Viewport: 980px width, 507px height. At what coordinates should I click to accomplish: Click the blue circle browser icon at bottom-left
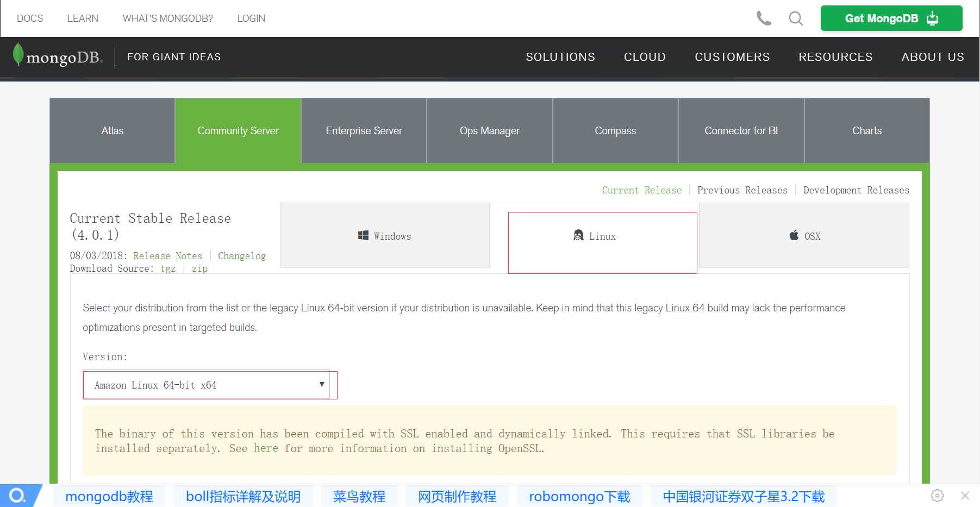[17, 496]
